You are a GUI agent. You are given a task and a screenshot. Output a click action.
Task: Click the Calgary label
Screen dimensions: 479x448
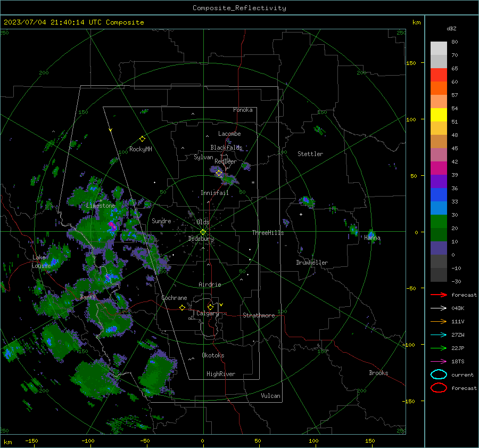pyautogui.click(x=208, y=313)
